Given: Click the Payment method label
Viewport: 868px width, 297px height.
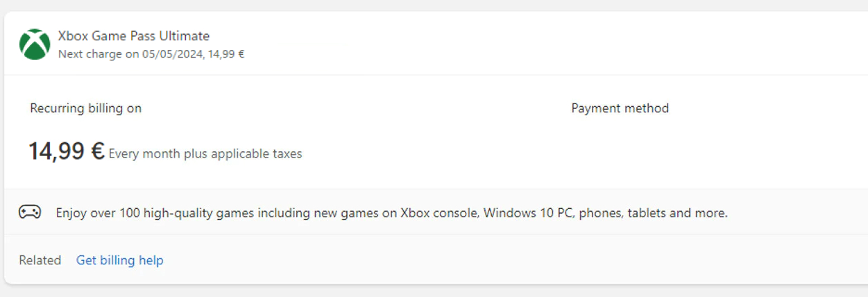Looking at the screenshot, I should 620,108.
